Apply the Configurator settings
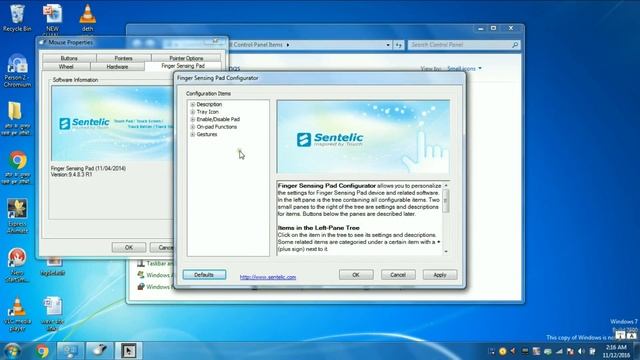Image resolution: width=640 pixels, height=360 pixels. [x=440, y=275]
